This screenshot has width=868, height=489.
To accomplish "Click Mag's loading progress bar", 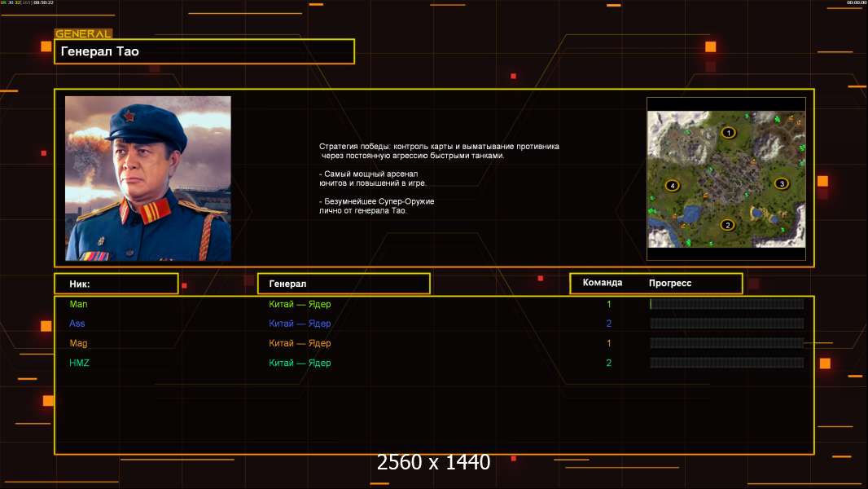I will (727, 343).
